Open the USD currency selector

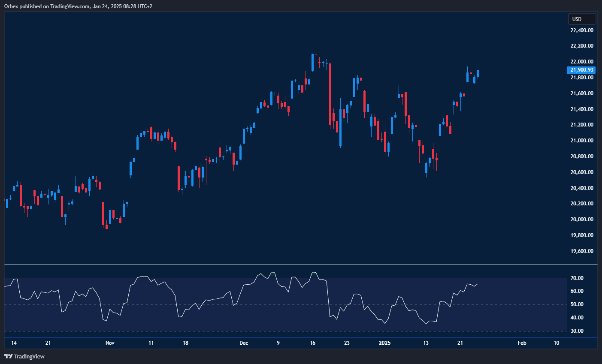(x=582, y=19)
